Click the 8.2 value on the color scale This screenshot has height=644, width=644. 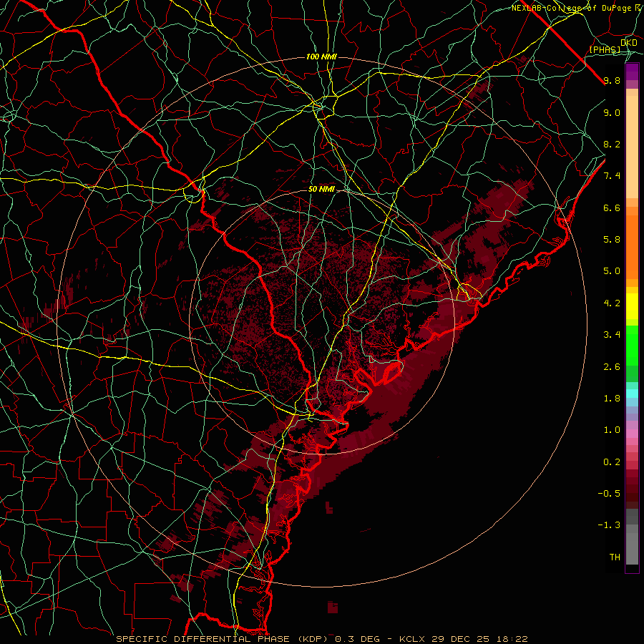612,144
